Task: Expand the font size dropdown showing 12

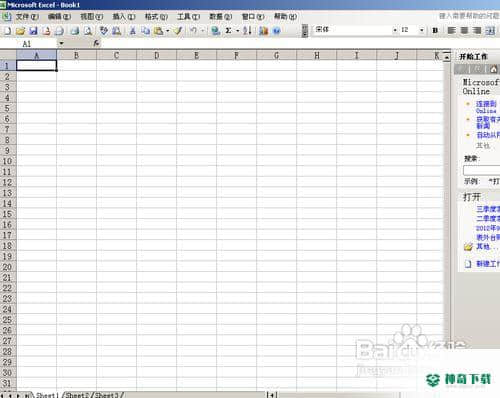Action: click(x=422, y=30)
